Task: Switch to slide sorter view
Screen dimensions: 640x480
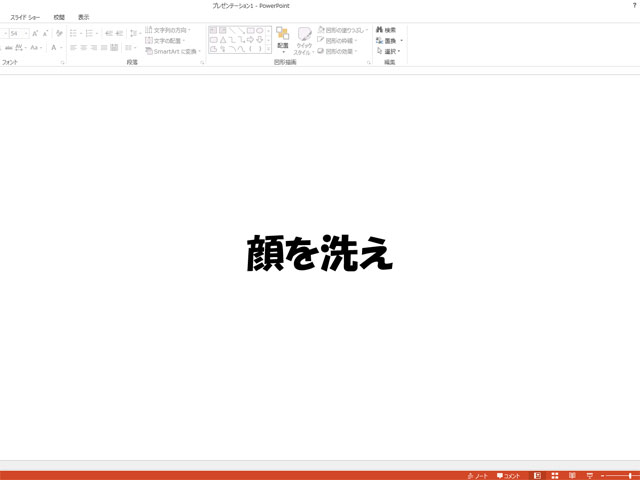Action: (x=555, y=475)
